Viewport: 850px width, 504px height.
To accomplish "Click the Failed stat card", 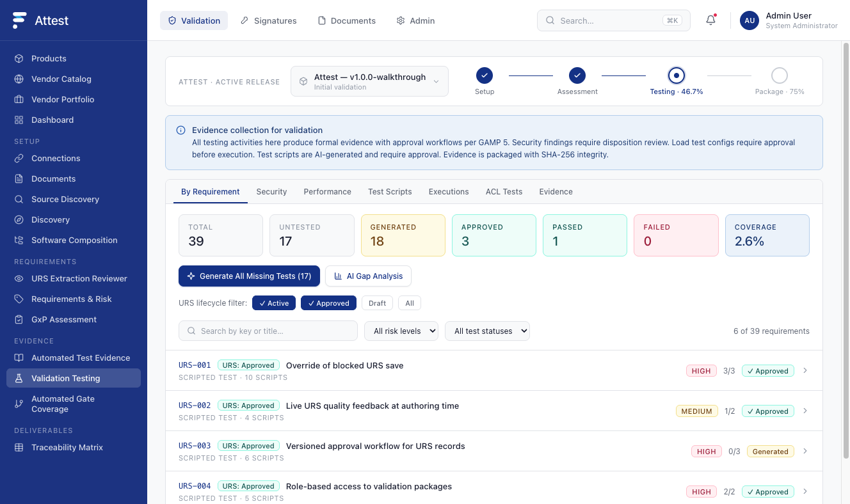I will tap(676, 235).
